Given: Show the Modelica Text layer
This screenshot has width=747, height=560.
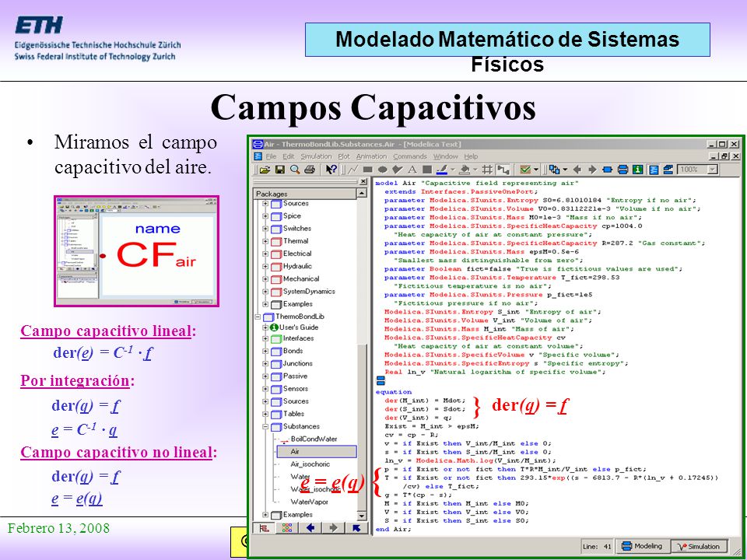Looking at the screenshot, I should point(654,170).
